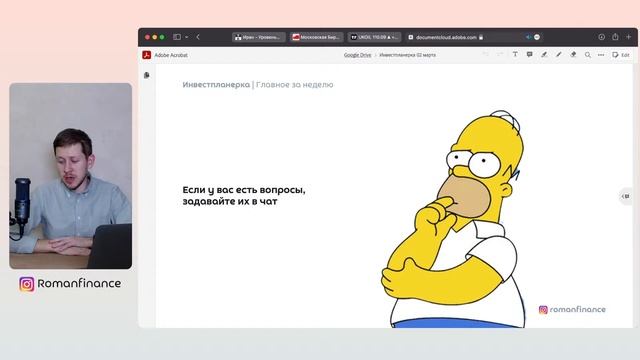The width and height of the screenshot is (640, 360).
Task: Open the Google Drive breadcrumb link
Action: coord(357,55)
